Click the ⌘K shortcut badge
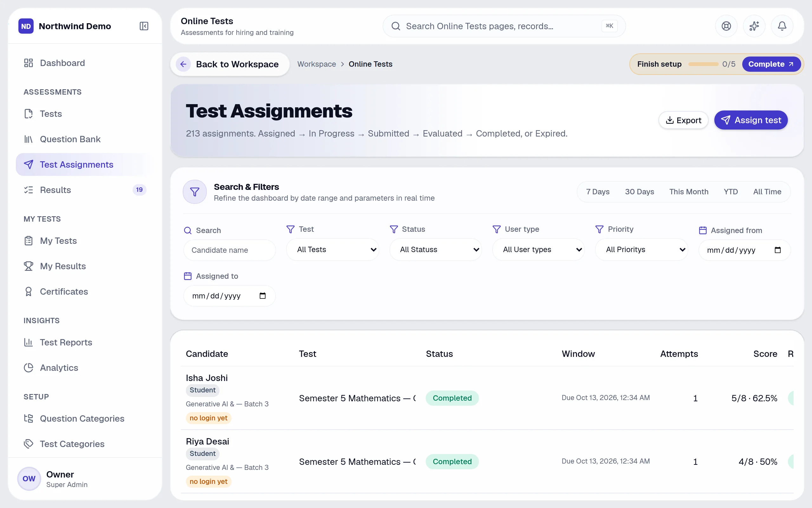The width and height of the screenshot is (812, 508). pos(609,26)
